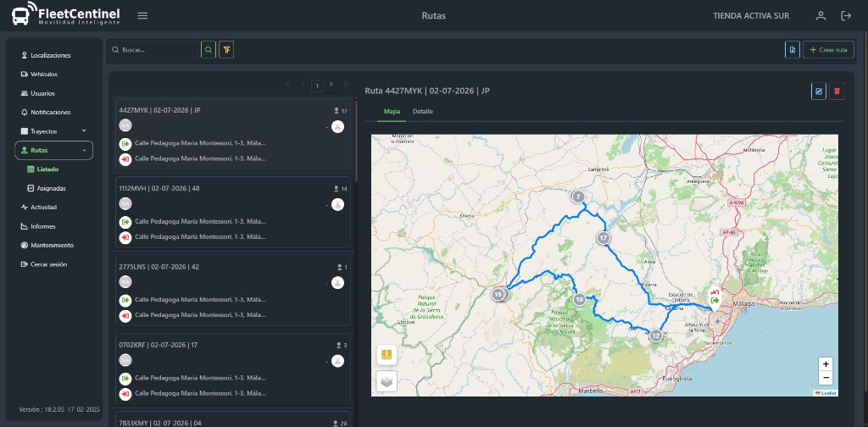868x427 pixels.
Task: Switch to the Mapa tab
Action: coord(392,111)
